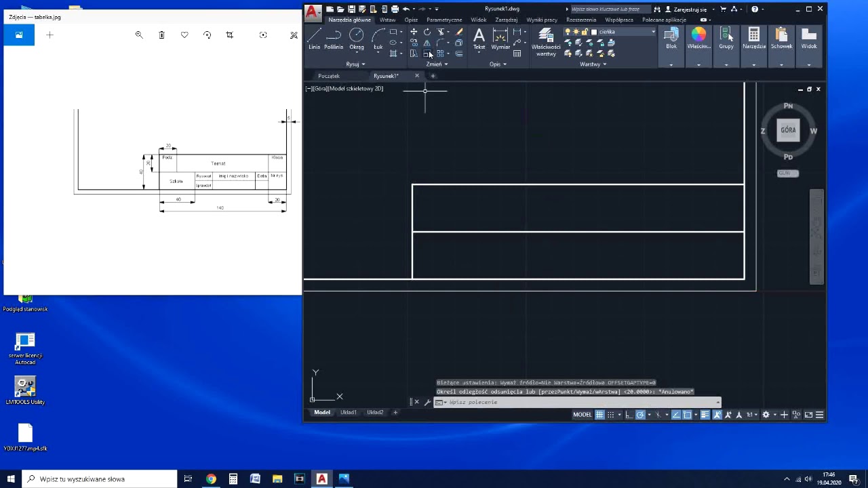The image size is (868, 488).
Task: Click the Rotate icon in Zdjęcia window
Action: click(x=207, y=35)
